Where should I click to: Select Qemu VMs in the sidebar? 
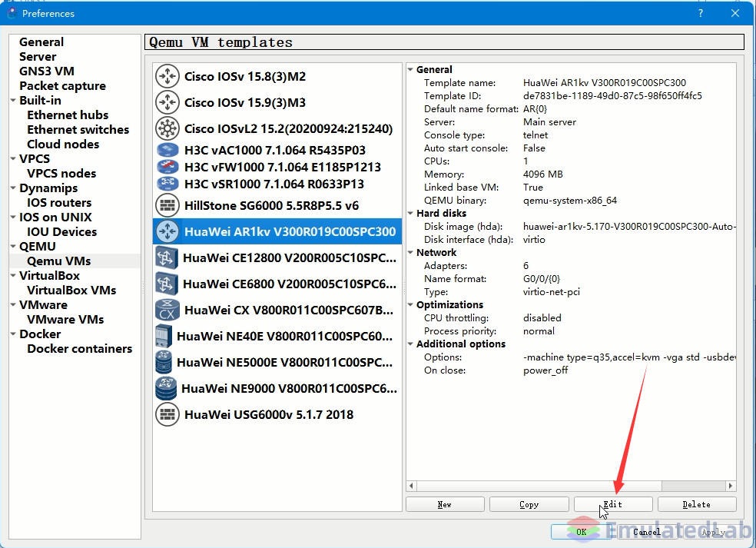coord(59,261)
